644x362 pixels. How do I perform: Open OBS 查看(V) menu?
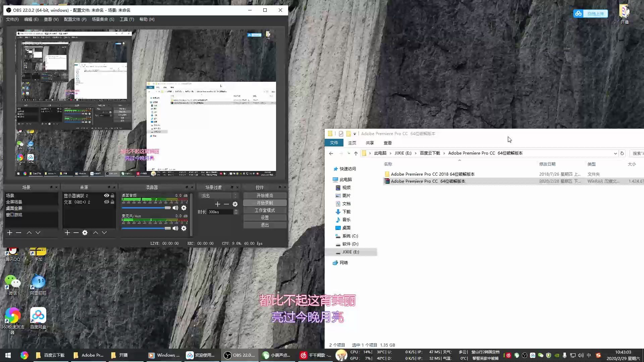point(51,19)
